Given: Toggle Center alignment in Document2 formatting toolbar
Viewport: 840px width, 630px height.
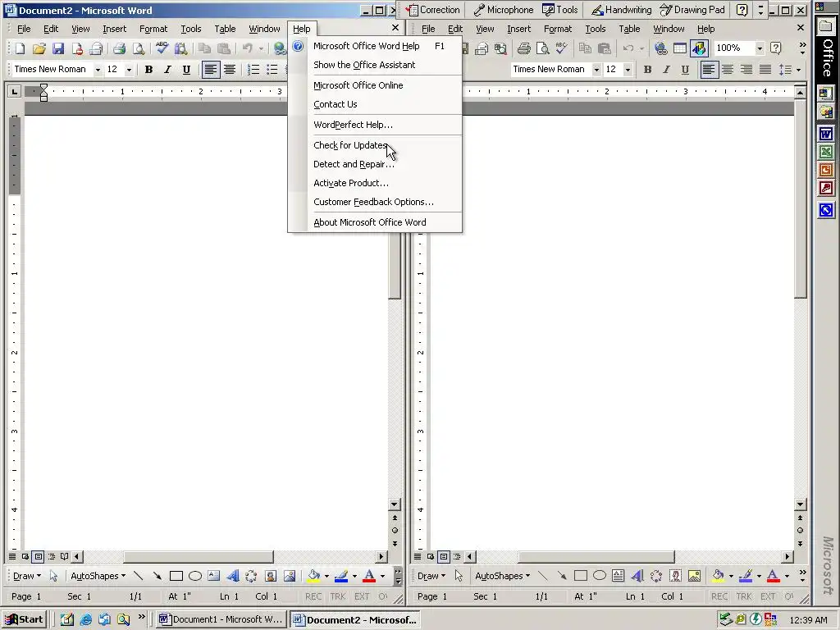Looking at the screenshot, I should click(230, 70).
